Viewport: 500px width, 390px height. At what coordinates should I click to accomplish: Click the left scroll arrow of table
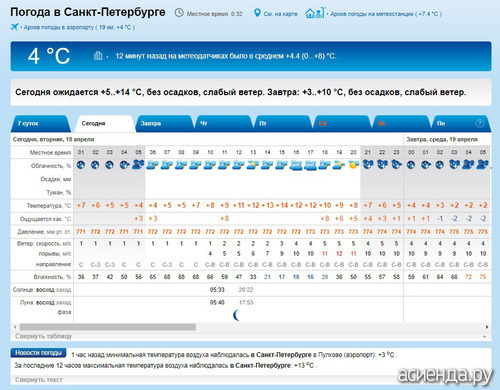click(15, 327)
